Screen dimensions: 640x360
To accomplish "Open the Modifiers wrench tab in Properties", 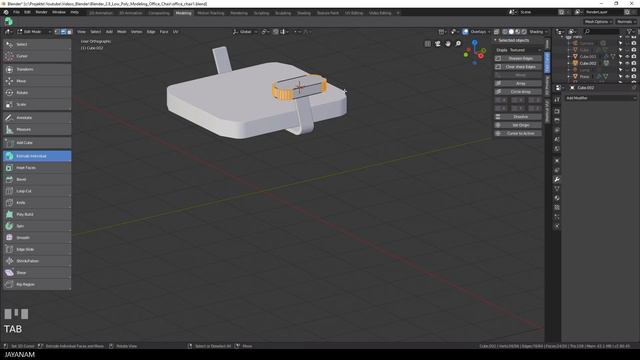I will point(557,180).
